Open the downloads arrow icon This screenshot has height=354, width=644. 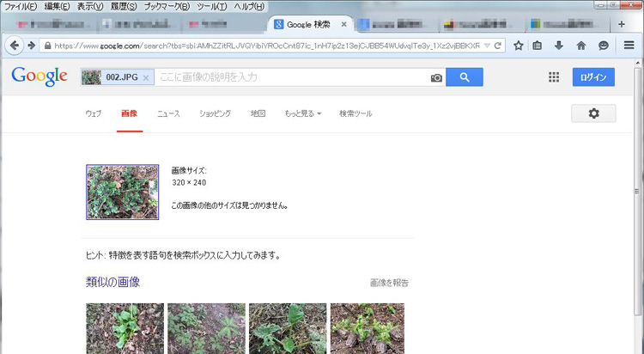coord(559,46)
